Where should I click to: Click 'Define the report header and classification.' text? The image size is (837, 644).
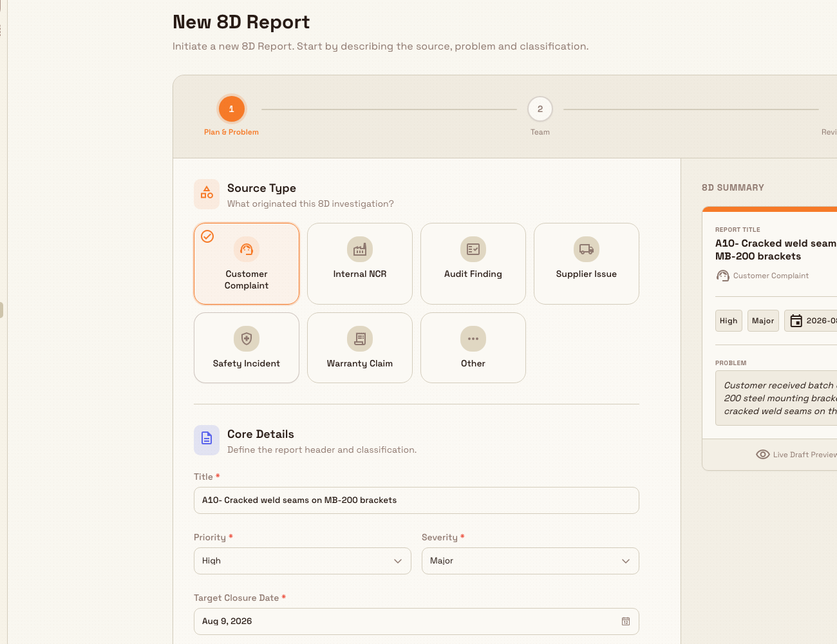click(322, 450)
